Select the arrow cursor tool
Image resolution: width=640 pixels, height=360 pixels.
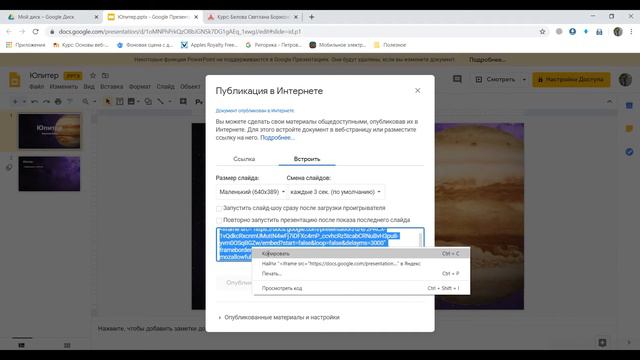point(108,101)
